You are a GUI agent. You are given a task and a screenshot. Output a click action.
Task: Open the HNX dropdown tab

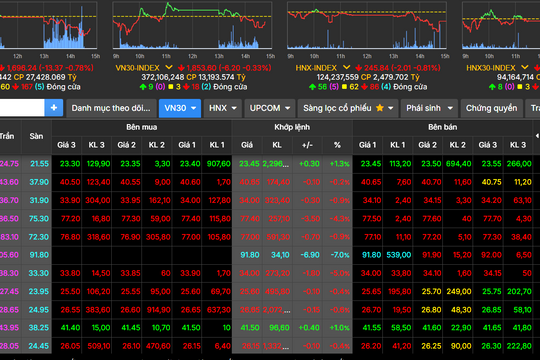coord(223,108)
